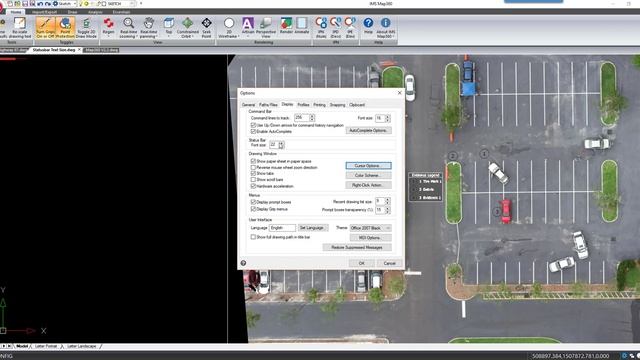Image resolution: width=640 pixels, height=360 pixels.
Task: Click Toggle 2D Draw Mode
Action: tap(86, 27)
